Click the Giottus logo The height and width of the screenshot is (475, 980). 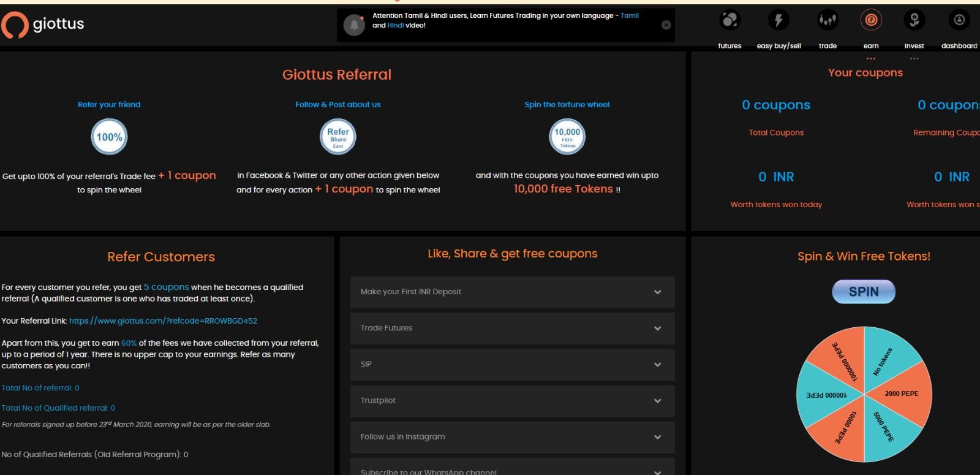43,25
